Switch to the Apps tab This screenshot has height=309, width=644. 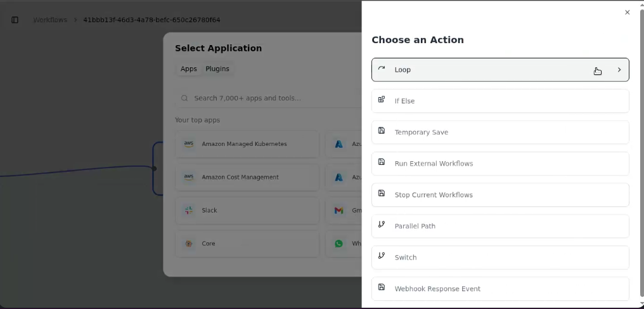(188, 69)
